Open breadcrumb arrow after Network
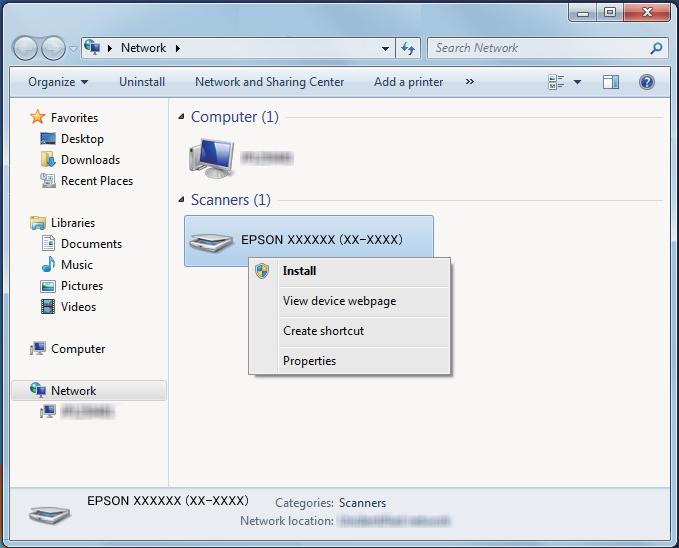679x548 pixels. tap(178, 48)
